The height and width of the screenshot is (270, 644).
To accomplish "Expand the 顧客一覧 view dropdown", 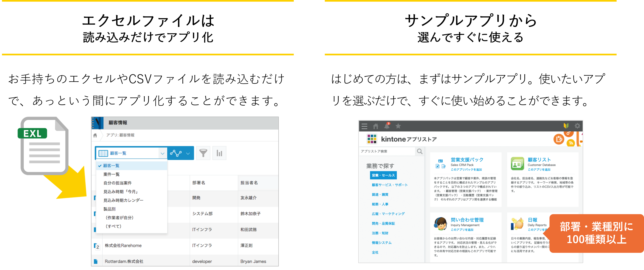I will [x=162, y=153].
